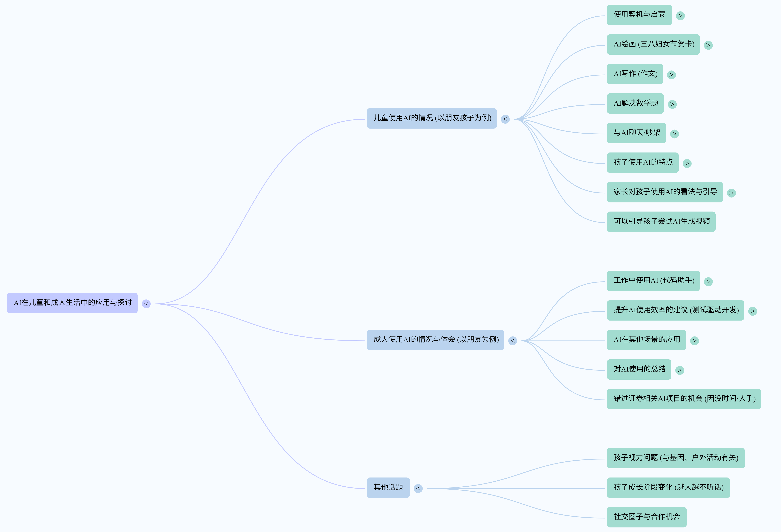Image resolution: width=781 pixels, height=532 pixels.
Task: Expand the 家长对孩子使用AI的看法与引导 node
Action: point(731,193)
